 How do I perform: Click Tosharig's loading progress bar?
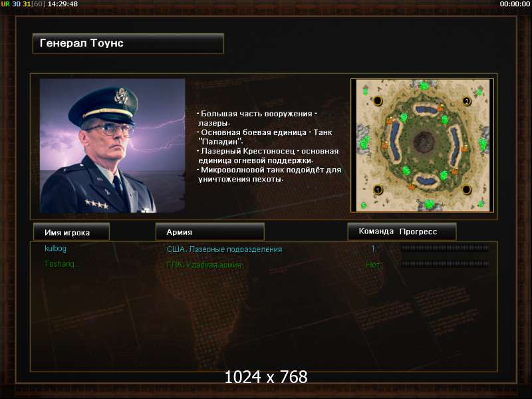coord(445,263)
